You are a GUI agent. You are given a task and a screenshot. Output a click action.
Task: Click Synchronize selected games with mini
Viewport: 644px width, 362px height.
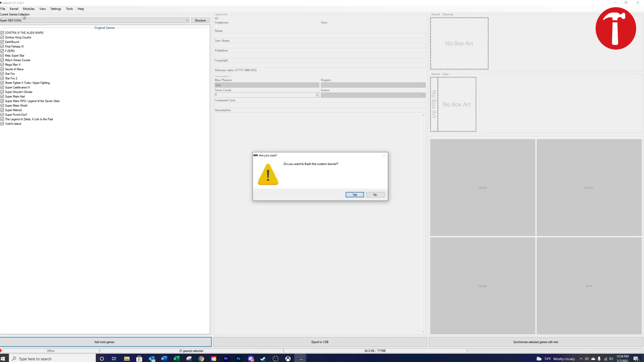pos(536,342)
